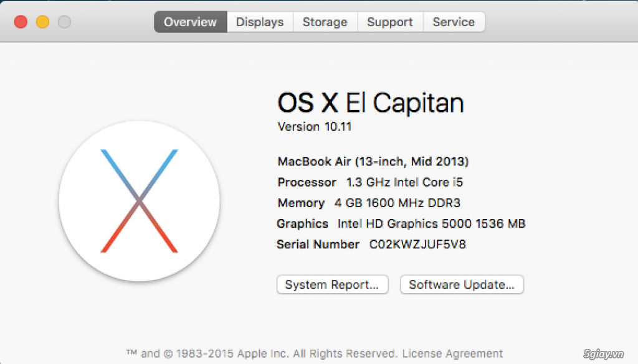Open System Report

point(332,285)
